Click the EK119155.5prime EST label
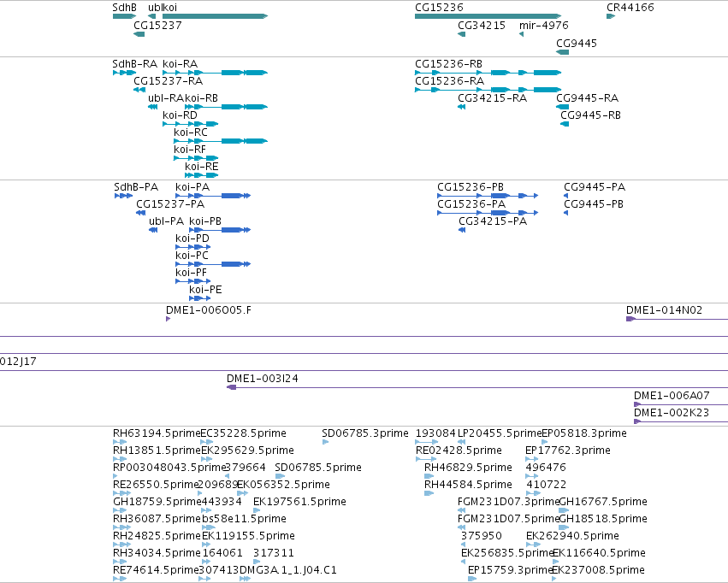728x583 pixels. [248, 537]
